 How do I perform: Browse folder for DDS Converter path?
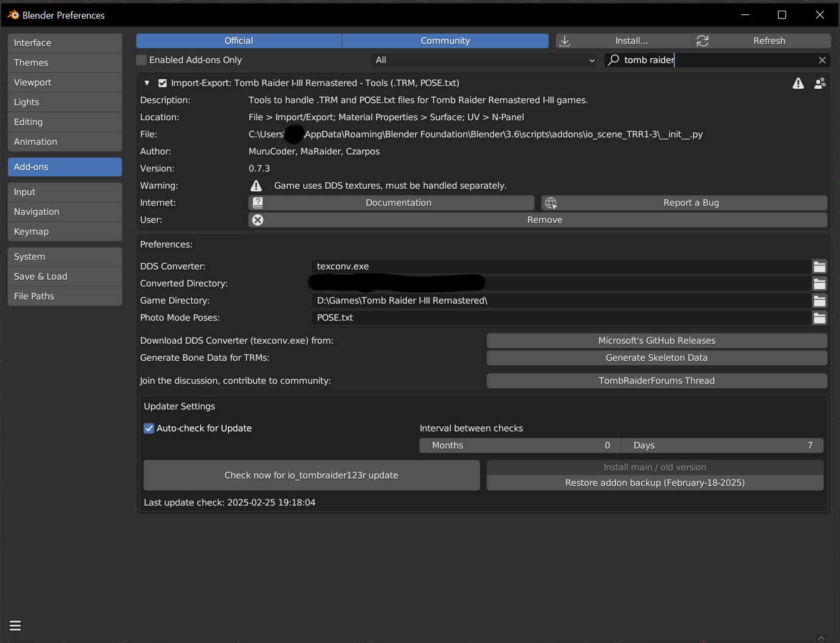[x=820, y=266]
